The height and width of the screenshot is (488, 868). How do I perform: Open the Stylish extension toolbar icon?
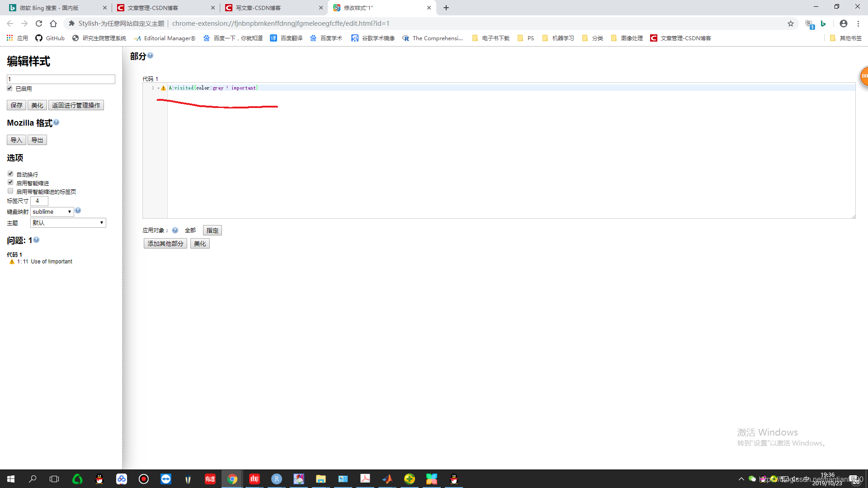809,24
